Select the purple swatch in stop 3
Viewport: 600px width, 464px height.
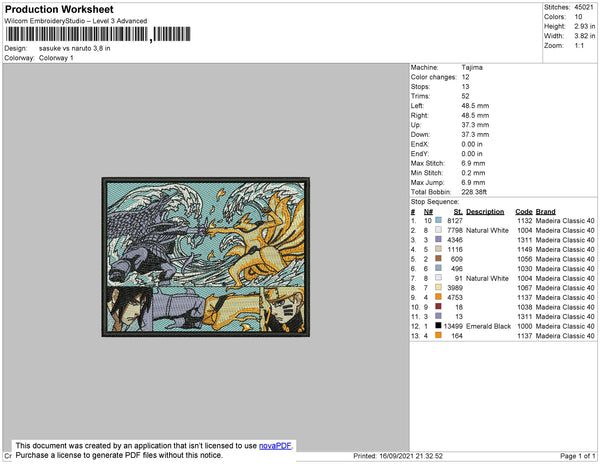438,239
